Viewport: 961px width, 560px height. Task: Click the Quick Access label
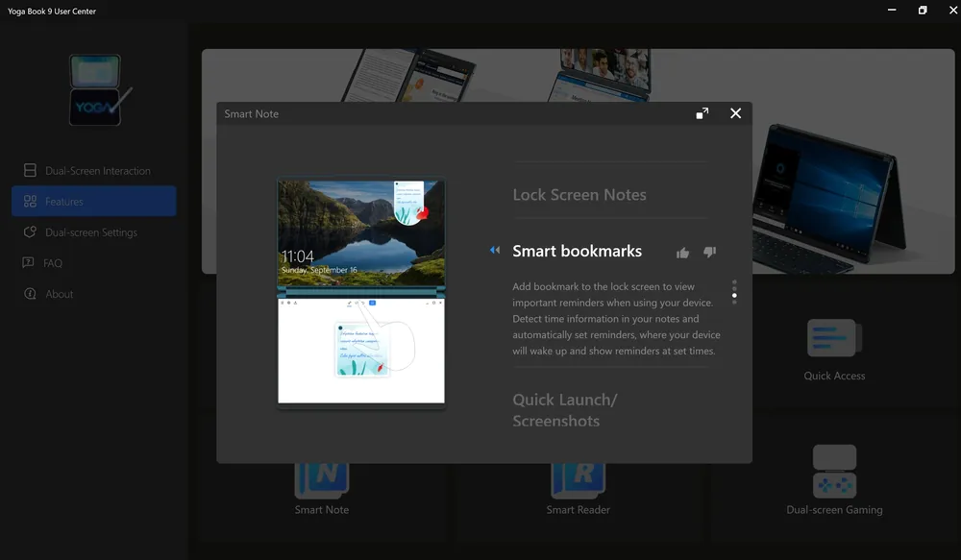(834, 376)
